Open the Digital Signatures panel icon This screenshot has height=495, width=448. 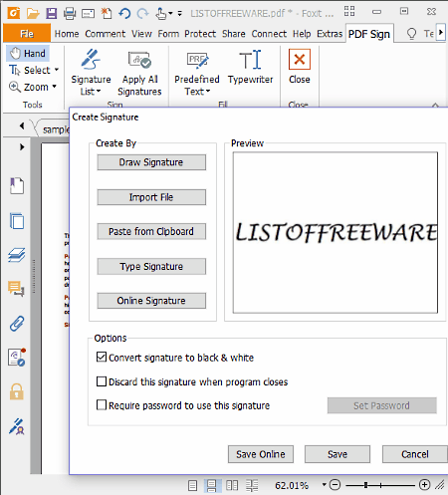click(17, 358)
